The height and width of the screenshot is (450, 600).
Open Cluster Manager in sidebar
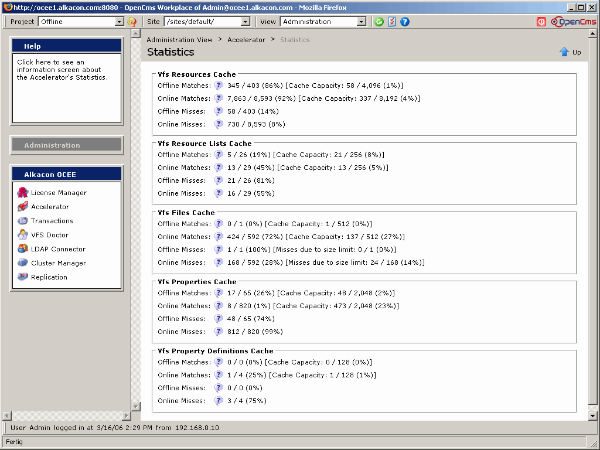click(58, 263)
